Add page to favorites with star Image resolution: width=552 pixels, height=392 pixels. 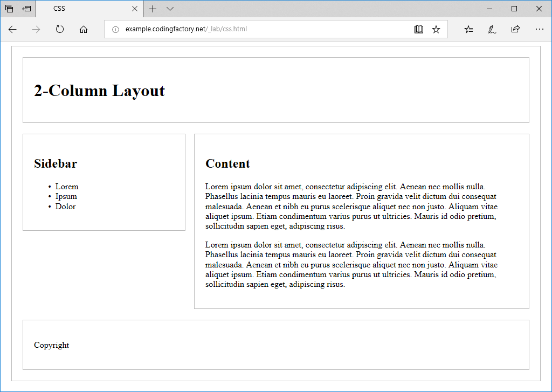click(x=436, y=29)
